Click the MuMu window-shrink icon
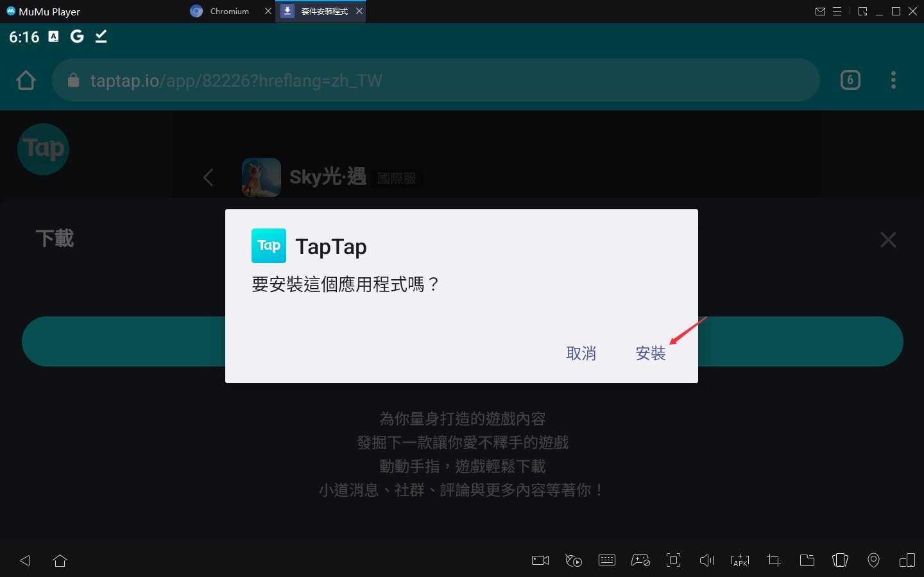This screenshot has height=577, width=924. [x=862, y=12]
